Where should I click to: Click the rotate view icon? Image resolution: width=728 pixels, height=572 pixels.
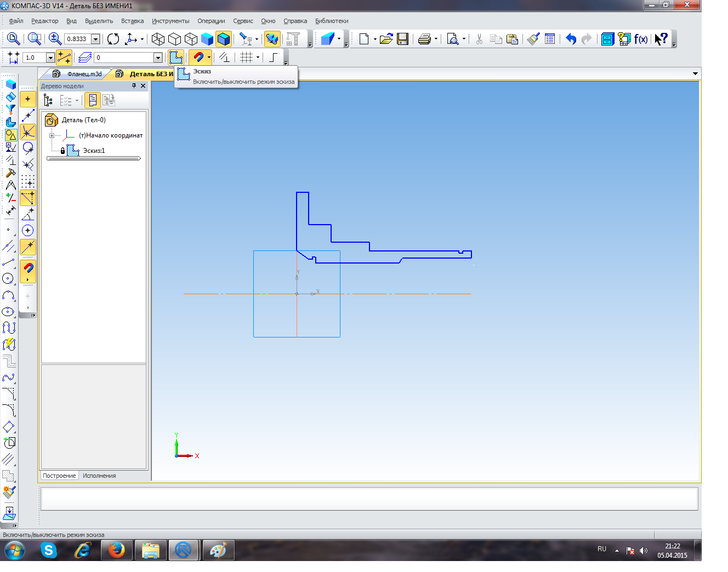point(113,39)
